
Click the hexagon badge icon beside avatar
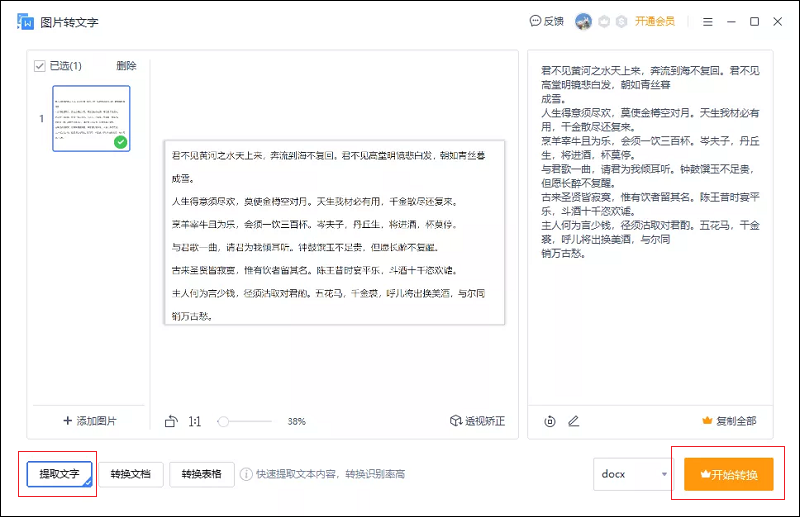[x=604, y=21]
